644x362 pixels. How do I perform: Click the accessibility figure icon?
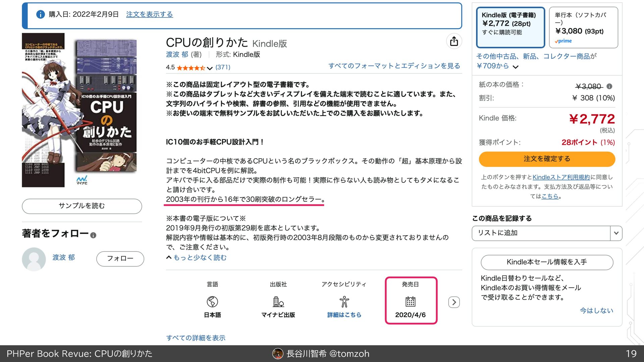[x=344, y=302]
